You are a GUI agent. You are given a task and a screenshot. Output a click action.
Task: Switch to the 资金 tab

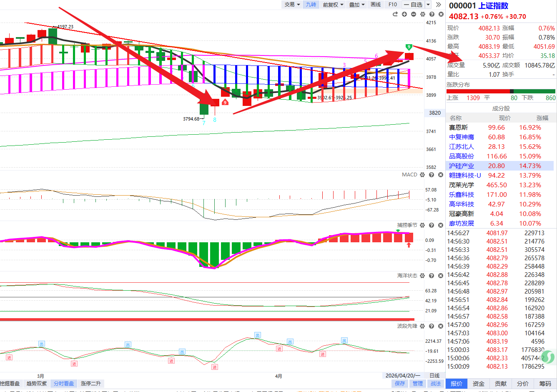coord(479,384)
